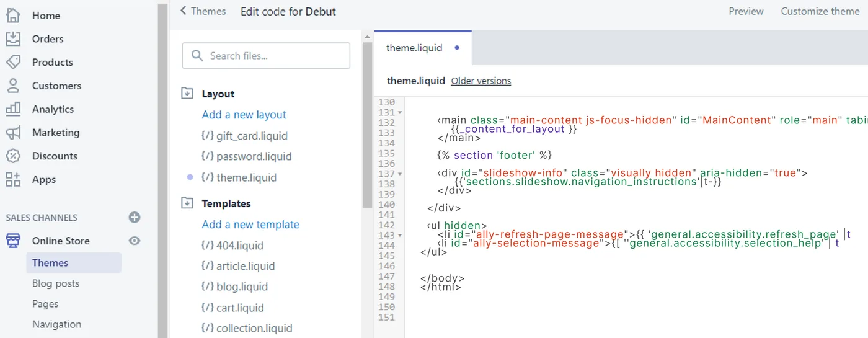Collapse the Templates folder
Screen dimensions: 868x338
(x=187, y=203)
